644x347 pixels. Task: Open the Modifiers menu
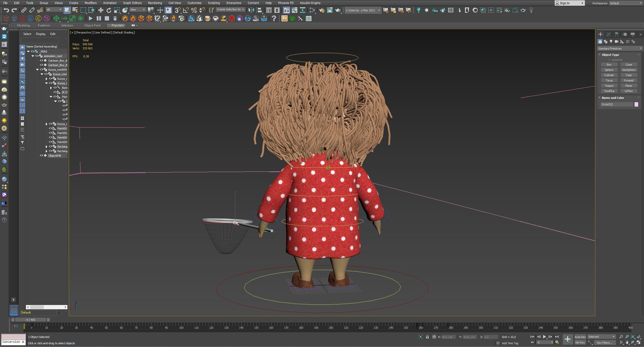tap(91, 3)
